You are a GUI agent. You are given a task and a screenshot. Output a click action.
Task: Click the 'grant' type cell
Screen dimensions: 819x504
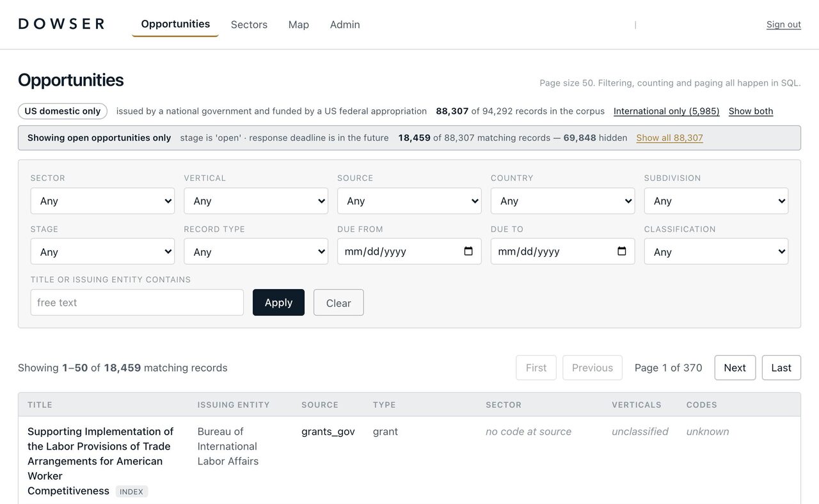click(x=385, y=432)
